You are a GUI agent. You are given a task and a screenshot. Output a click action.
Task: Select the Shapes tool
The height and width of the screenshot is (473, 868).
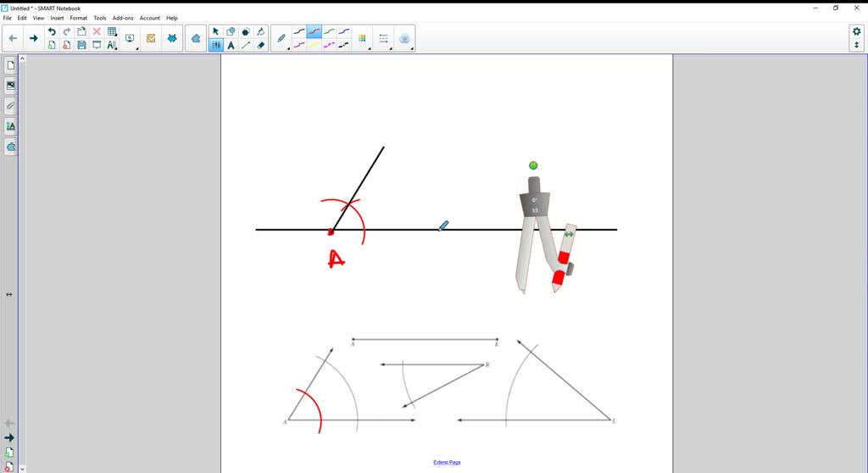point(231,31)
